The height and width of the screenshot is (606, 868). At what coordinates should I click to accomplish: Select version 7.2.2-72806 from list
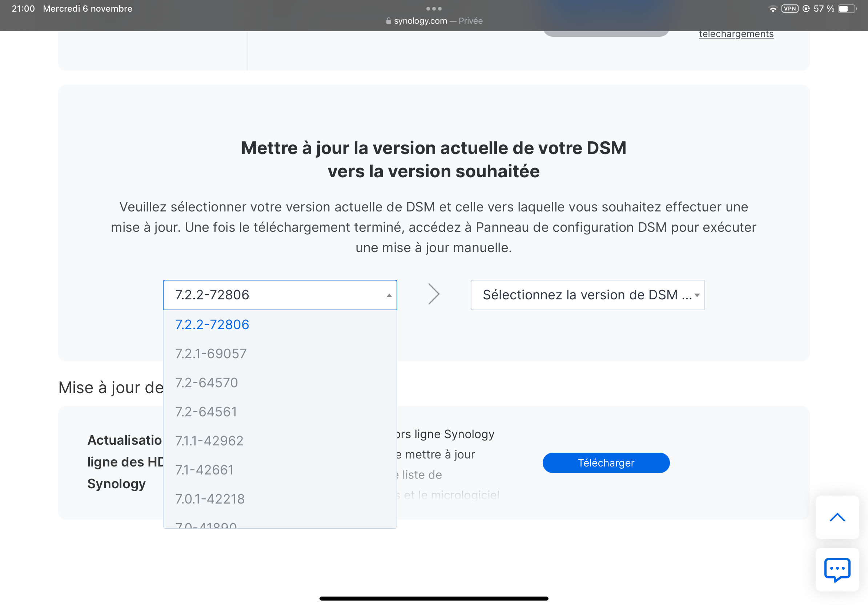point(212,324)
